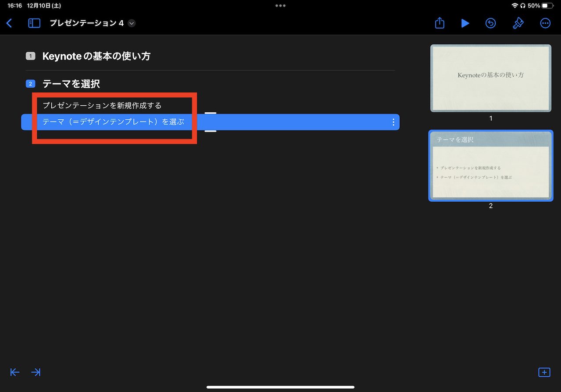Select the テーマを選択 outline title
Screen dimensions: 561x392
(71, 83)
